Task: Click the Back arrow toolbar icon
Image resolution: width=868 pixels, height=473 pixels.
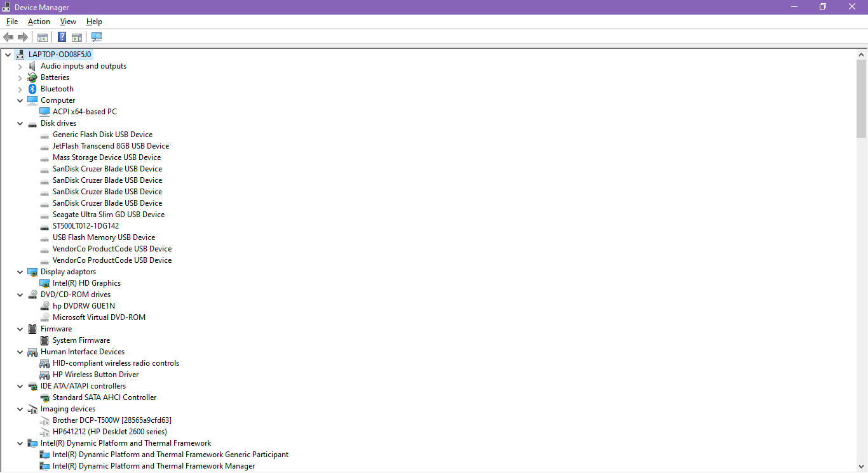Action: 8,37
